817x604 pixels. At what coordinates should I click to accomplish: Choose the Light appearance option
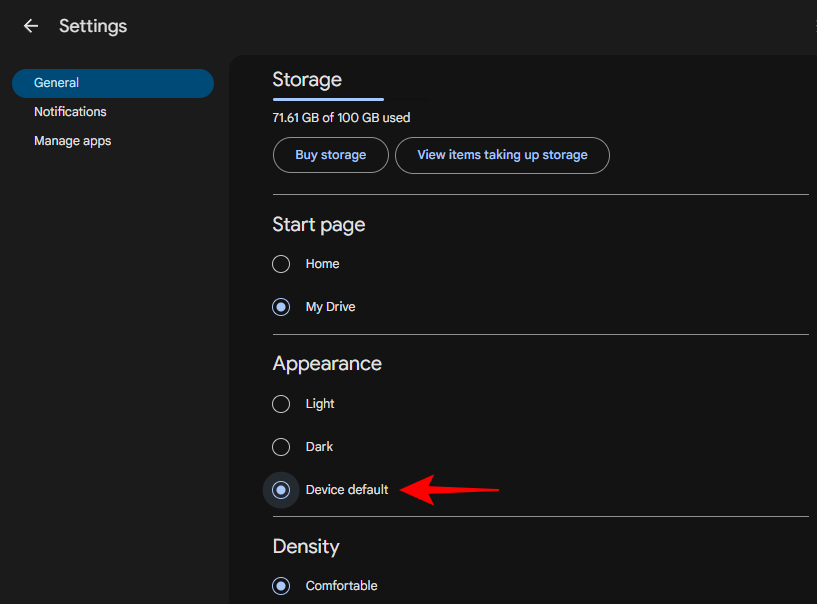click(281, 404)
